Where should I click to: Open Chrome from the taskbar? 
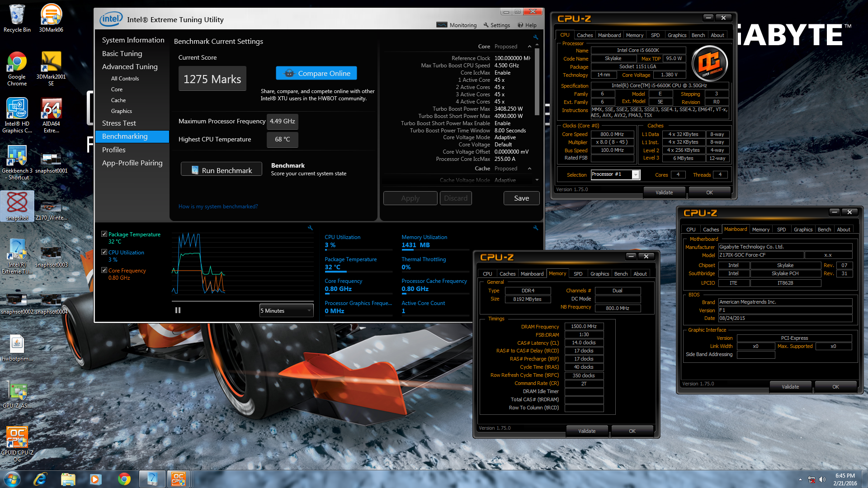[124, 479]
